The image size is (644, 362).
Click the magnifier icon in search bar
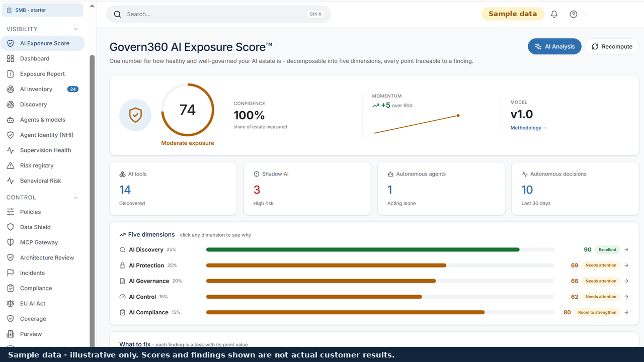coord(117,14)
